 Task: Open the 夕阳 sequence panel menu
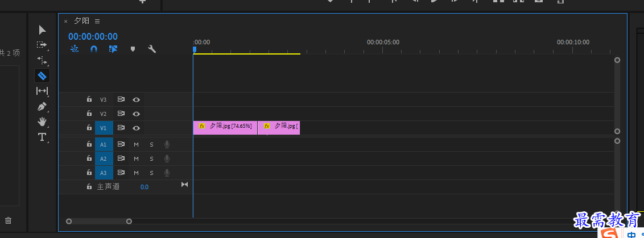pyautogui.click(x=97, y=21)
